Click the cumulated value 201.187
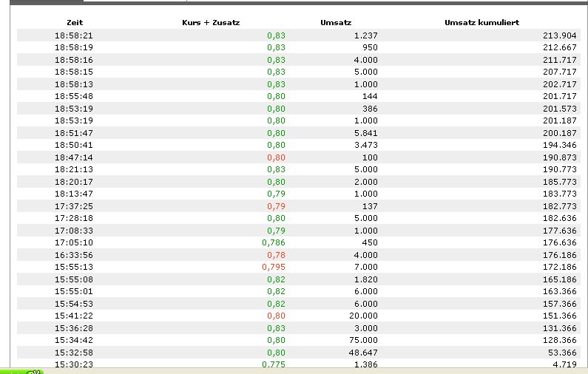 coord(559,120)
